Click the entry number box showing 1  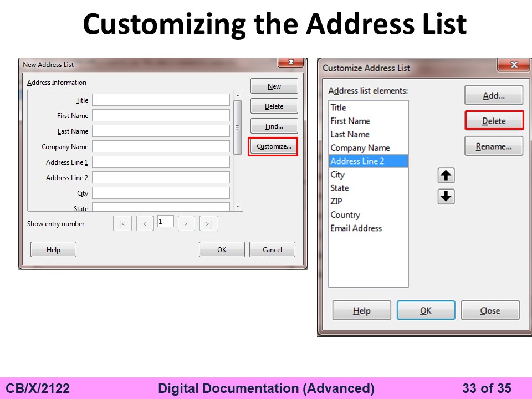(166, 222)
